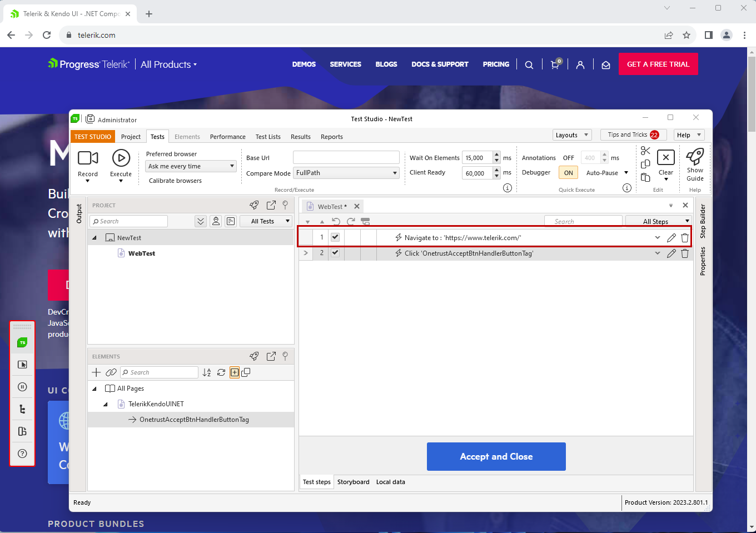Toggle the Annotations OFF switch
Image resolution: width=756 pixels, height=533 pixels.
pyautogui.click(x=568, y=158)
